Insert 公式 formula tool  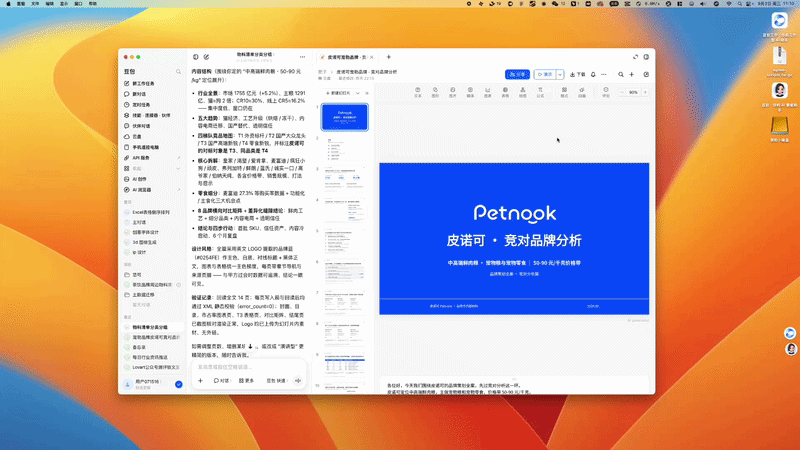point(540,92)
